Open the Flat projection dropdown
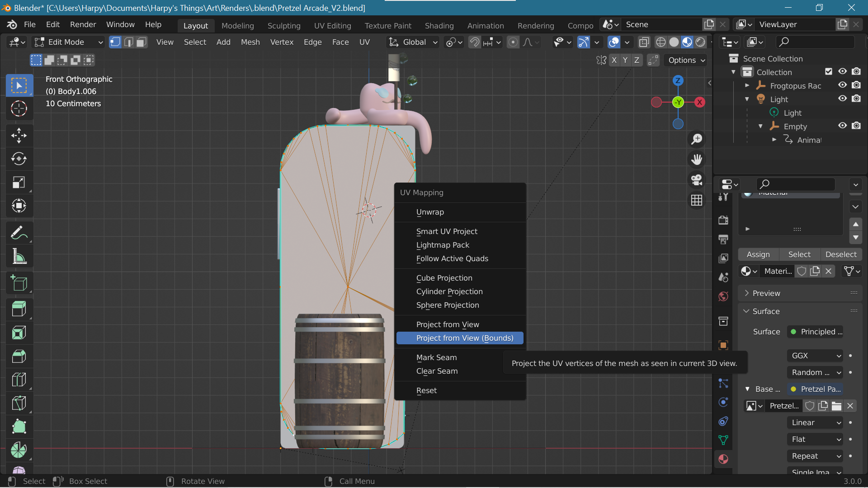 (816, 439)
